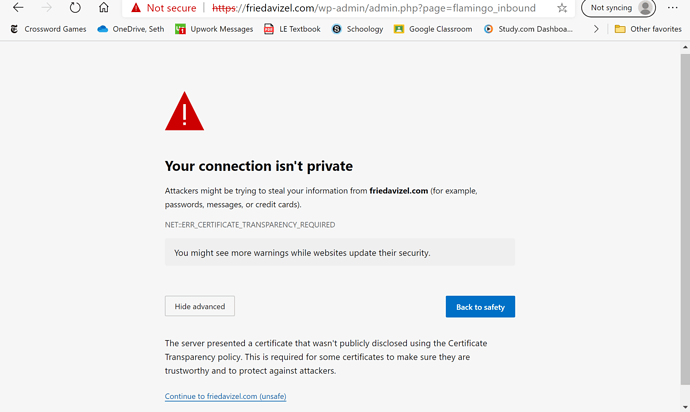Open the browser settings ellipsis menu

click(672, 8)
